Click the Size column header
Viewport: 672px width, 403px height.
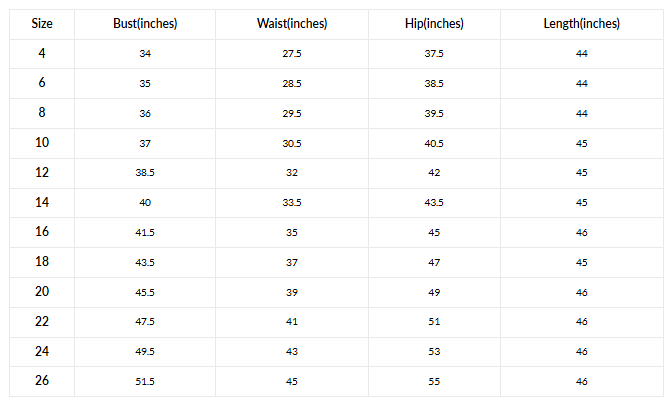click(x=41, y=23)
